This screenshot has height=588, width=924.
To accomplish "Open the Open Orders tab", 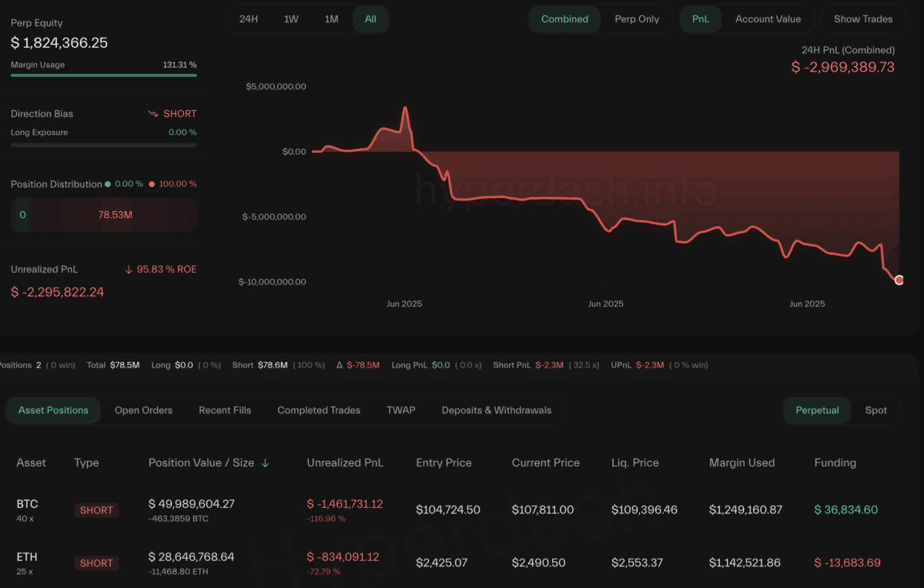I will [143, 410].
